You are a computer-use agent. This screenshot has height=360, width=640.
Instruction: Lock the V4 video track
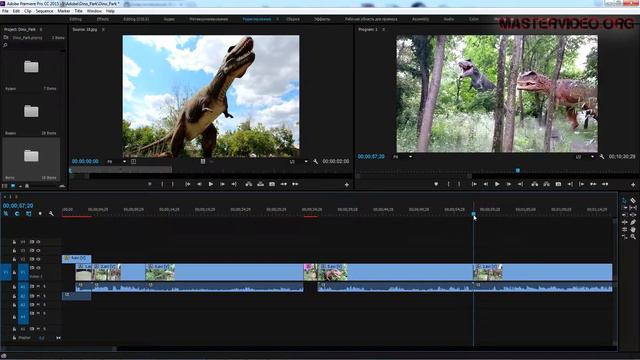14,242
